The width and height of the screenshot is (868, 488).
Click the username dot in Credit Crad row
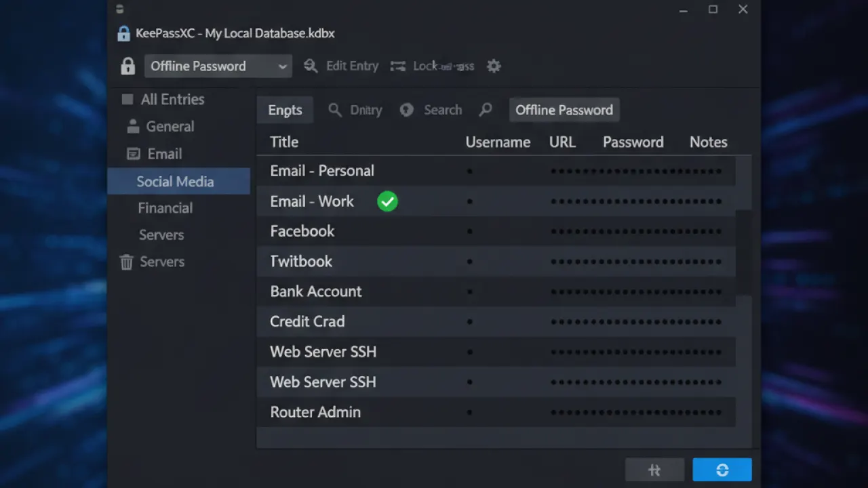point(469,322)
